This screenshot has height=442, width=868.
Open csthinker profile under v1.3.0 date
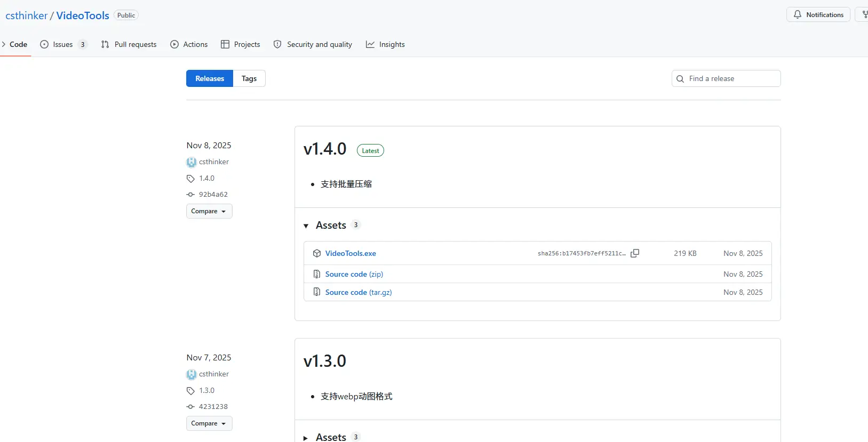pos(214,374)
